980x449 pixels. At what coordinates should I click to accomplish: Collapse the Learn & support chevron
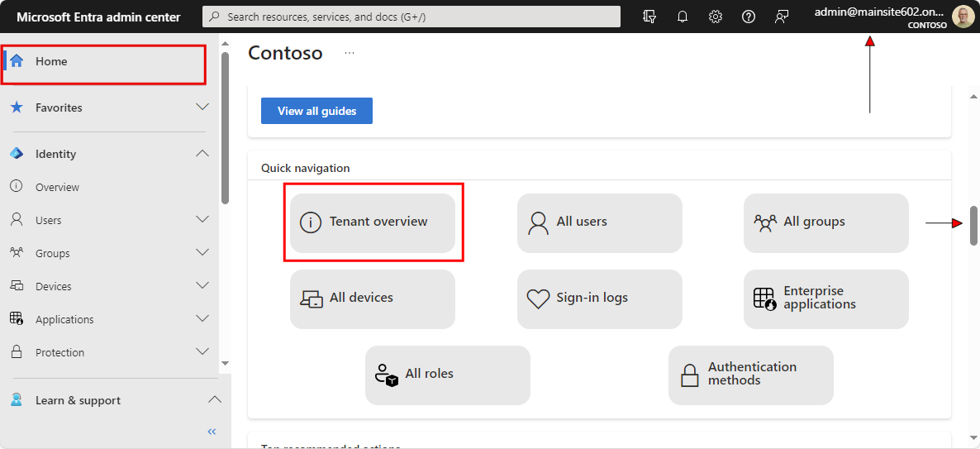coord(214,399)
